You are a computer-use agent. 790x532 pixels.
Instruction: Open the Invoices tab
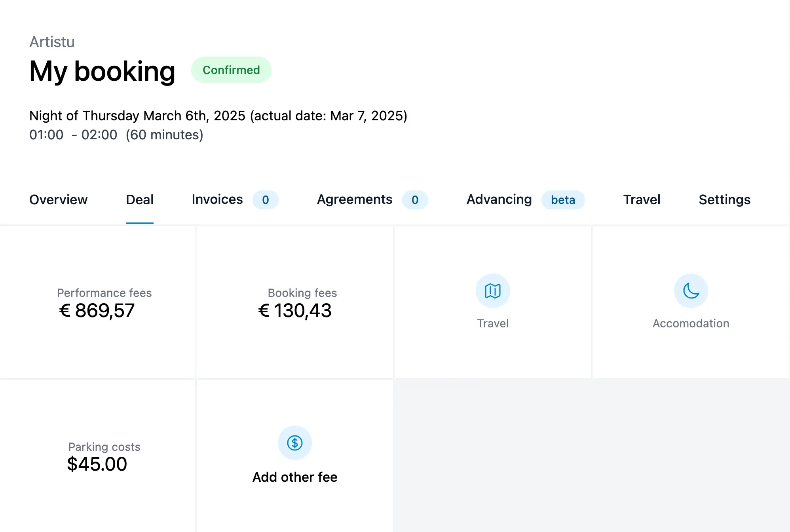coord(216,199)
